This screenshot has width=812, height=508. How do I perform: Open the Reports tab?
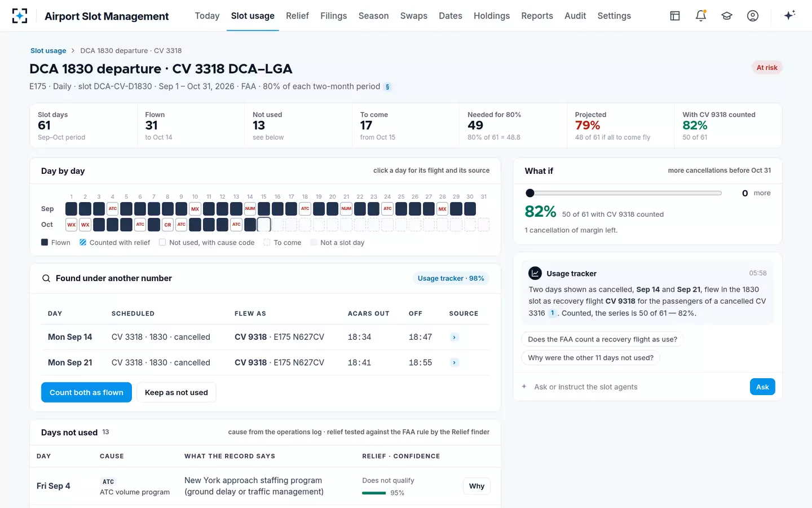(537, 16)
